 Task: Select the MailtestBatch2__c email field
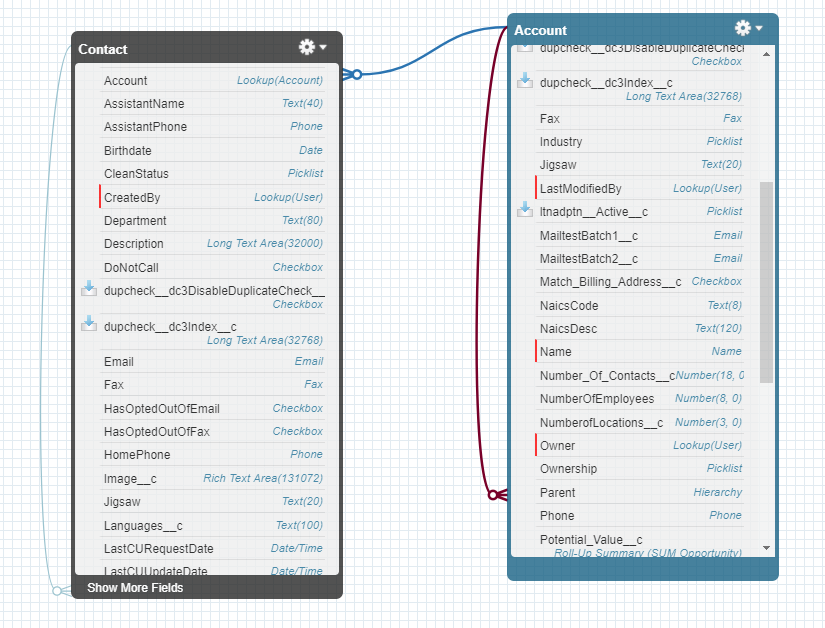click(x=640, y=258)
